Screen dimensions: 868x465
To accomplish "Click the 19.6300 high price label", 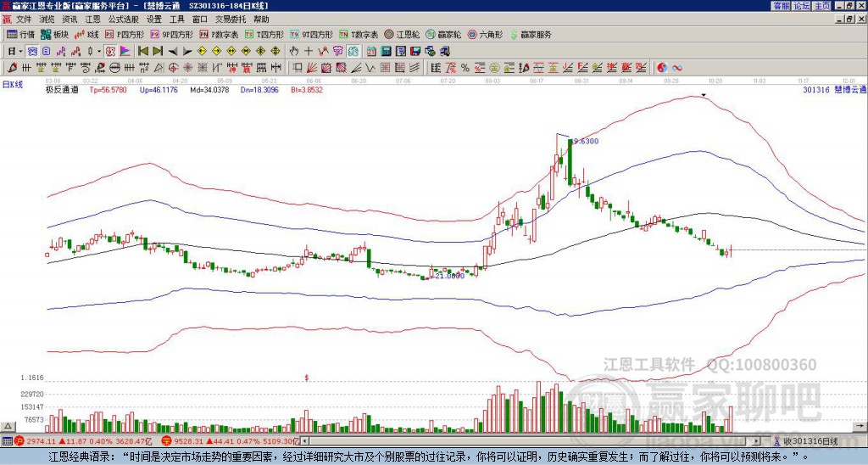I will coord(585,142).
